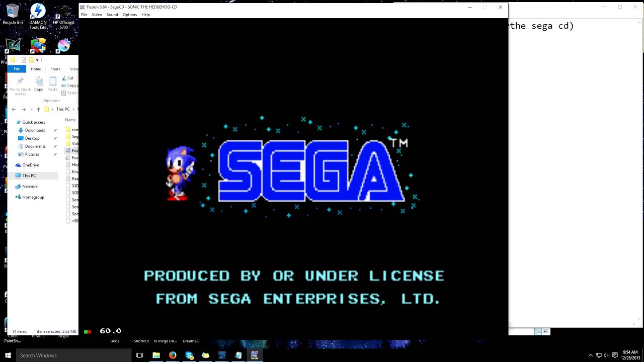Open the Options menu in Fusion
The height and width of the screenshot is (362, 644).
point(129,15)
